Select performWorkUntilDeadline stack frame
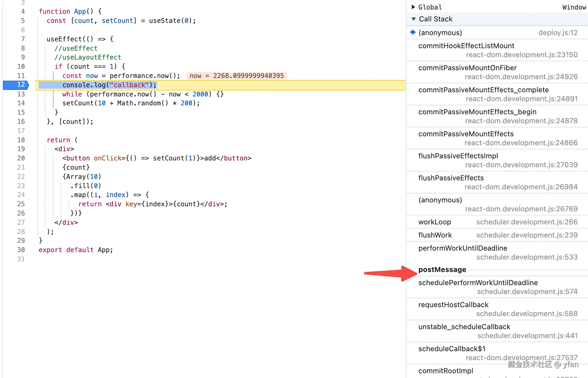The image size is (588, 378). pos(463,248)
